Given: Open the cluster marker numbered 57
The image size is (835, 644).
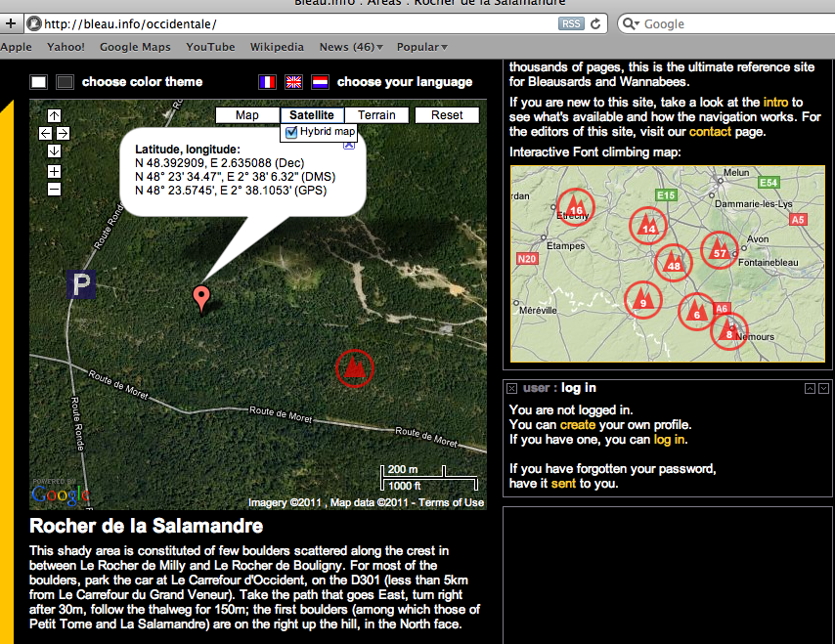Looking at the screenshot, I should pyautogui.click(x=720, y=249).
